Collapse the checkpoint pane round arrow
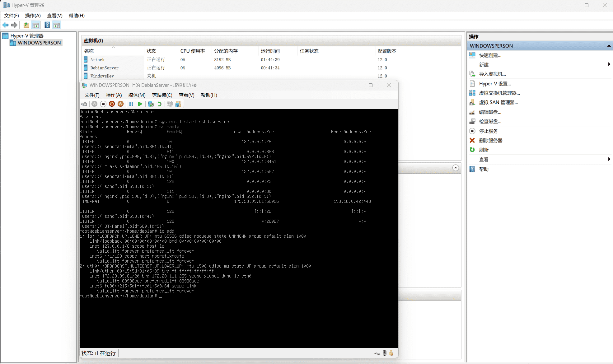Screen dimensions: 613x364 click(456, 168)
